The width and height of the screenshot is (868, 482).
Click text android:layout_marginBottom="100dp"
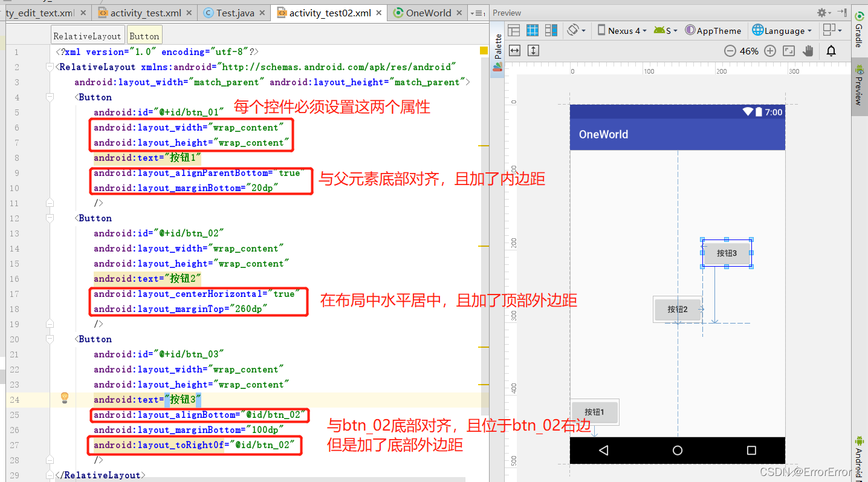tap(189, 430)
